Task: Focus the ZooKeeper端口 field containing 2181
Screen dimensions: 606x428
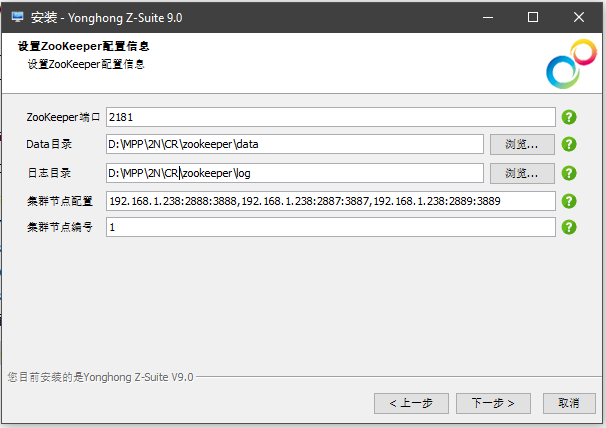Action: [331, 117]
